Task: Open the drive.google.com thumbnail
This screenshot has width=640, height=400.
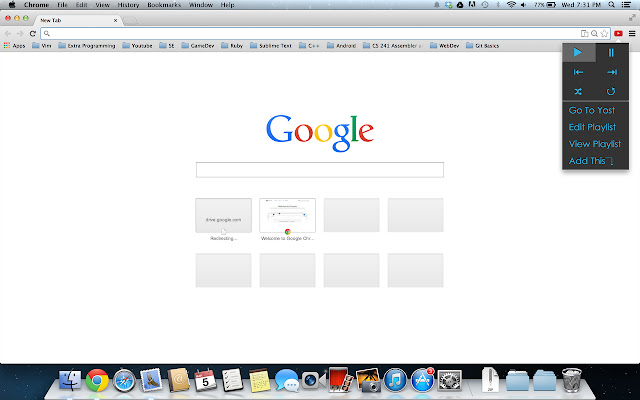Action: click(x=223, y=215)
